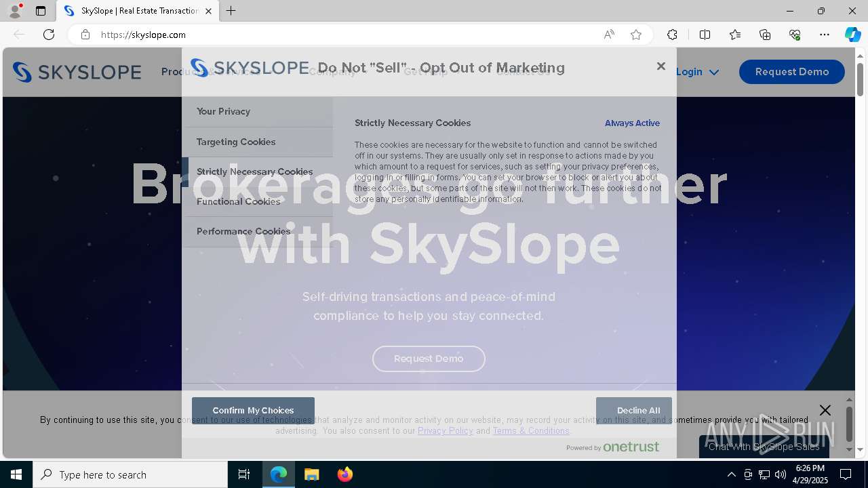Open the Privacy Policy link

click(445, 431)
